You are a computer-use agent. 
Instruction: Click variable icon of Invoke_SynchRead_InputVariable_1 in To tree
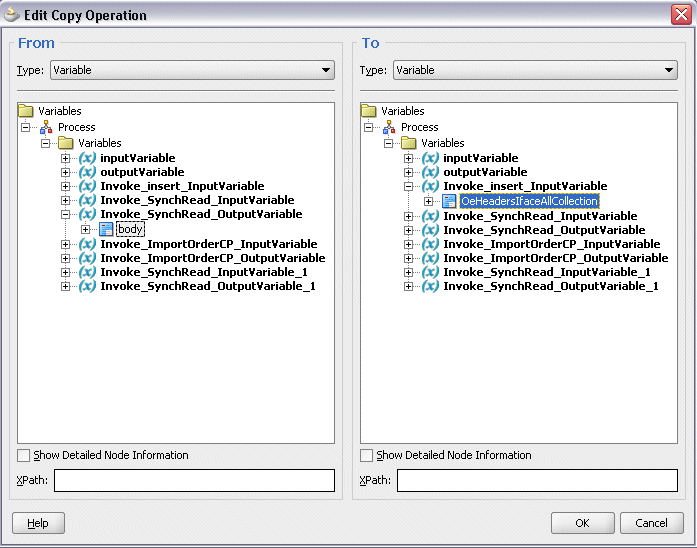tap(431, 272)
